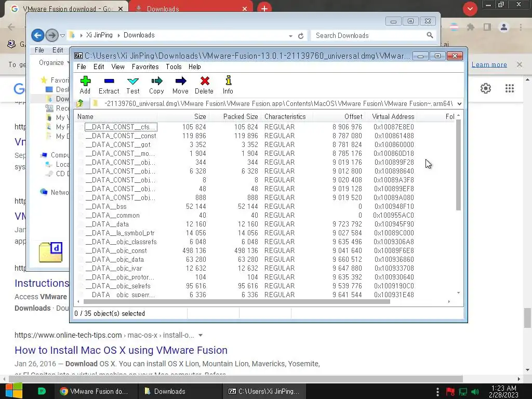532x399 pixels.
Task: Click Explorer back navigation arrow
Action: 37,35
